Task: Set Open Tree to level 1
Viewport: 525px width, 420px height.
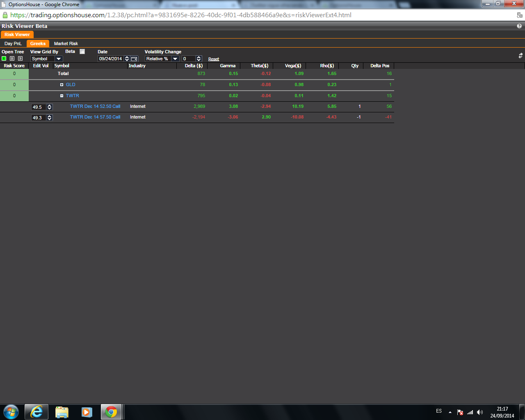Action: [x=4, y=59]
